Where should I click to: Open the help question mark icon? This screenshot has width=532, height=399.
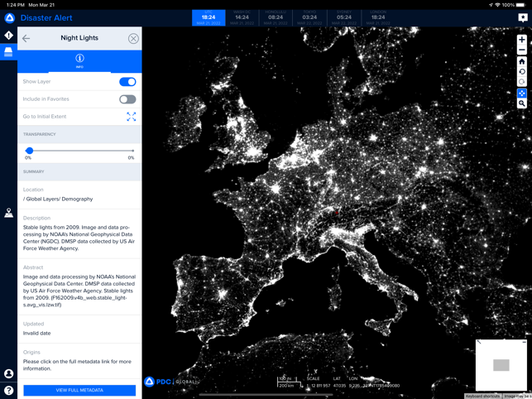(x=8, y=390)
